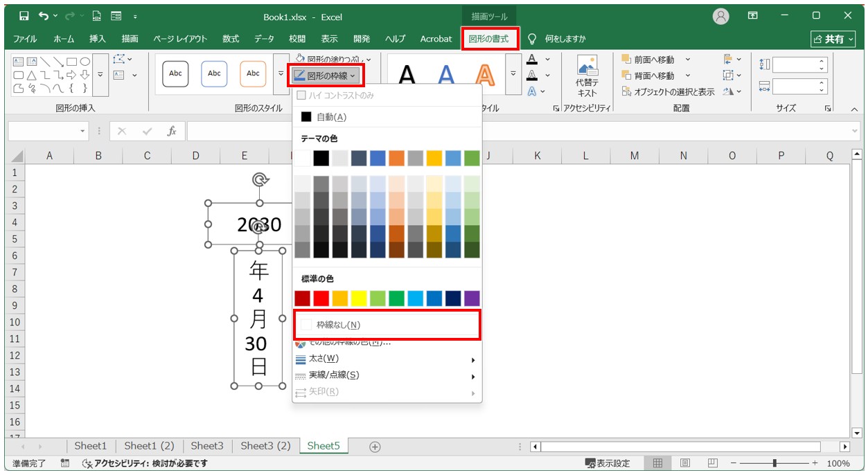Click the Page Layout view icon in status bar

pyautogui.click(x=684, y=463)
